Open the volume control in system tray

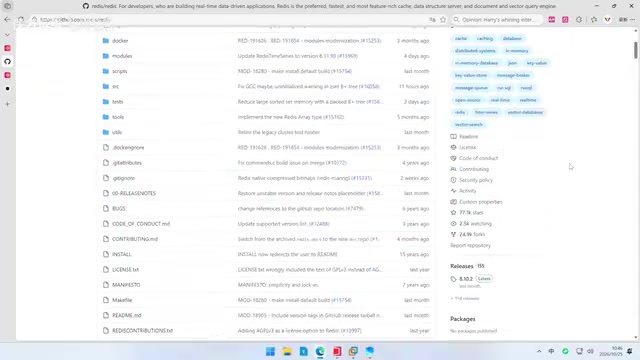[590, 351]
